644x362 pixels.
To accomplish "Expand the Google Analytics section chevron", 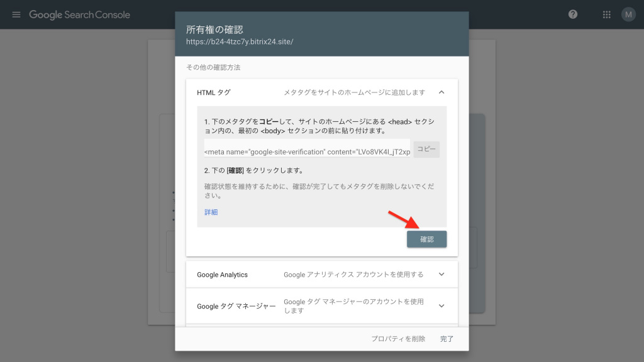I will point(441,274).
